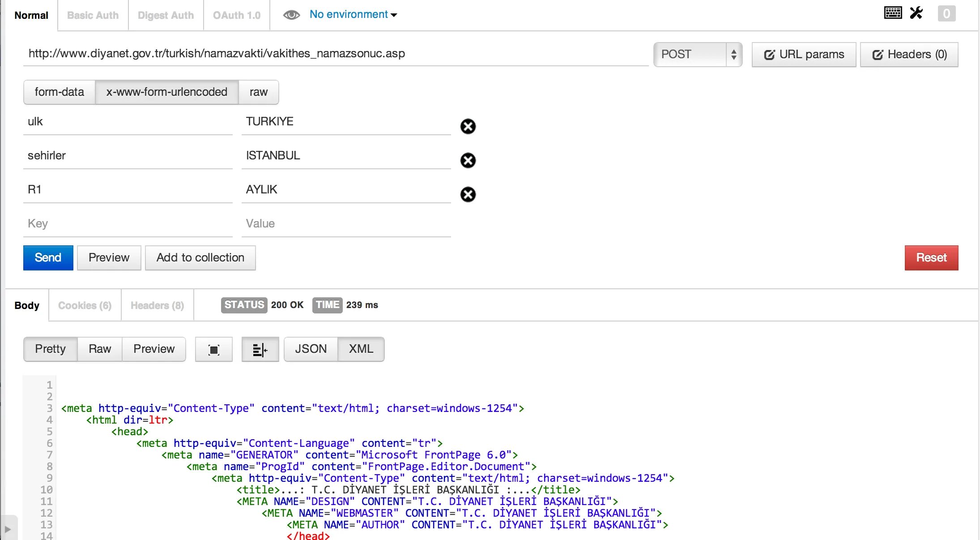
Task: Click the Reset button
Action: click(931, 257)
